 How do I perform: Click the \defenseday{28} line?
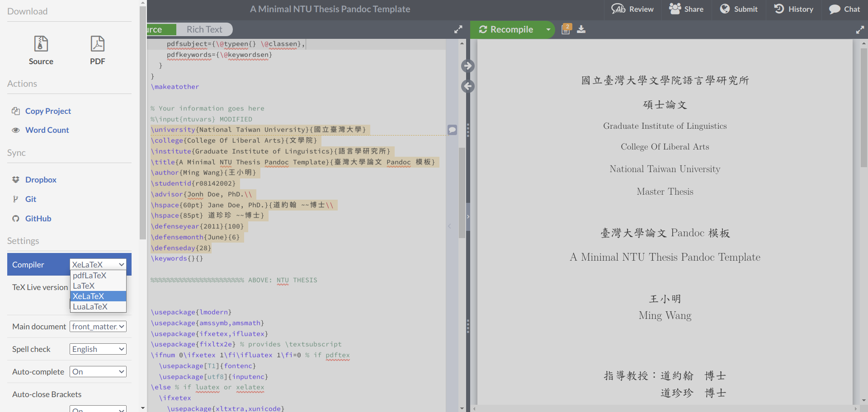tap(181, 248)
